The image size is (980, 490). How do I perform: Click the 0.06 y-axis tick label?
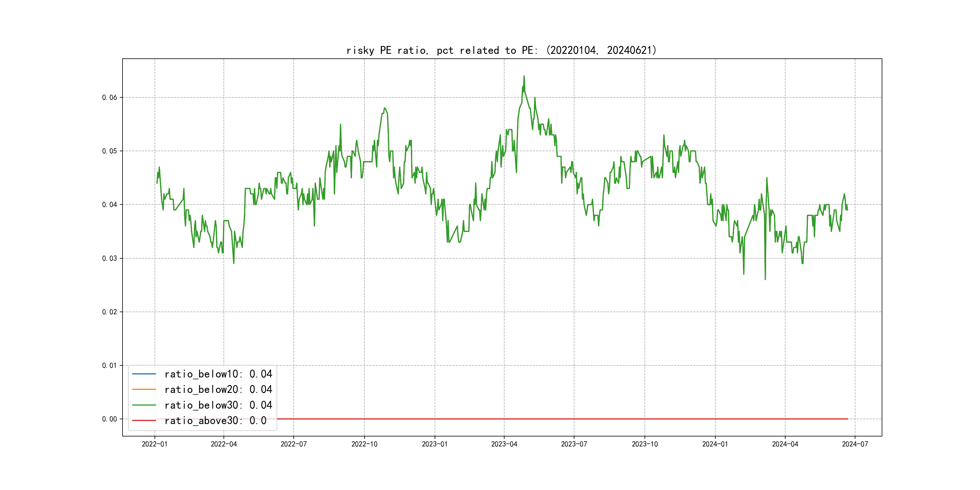pyautogui.click(x=109, y=97)
